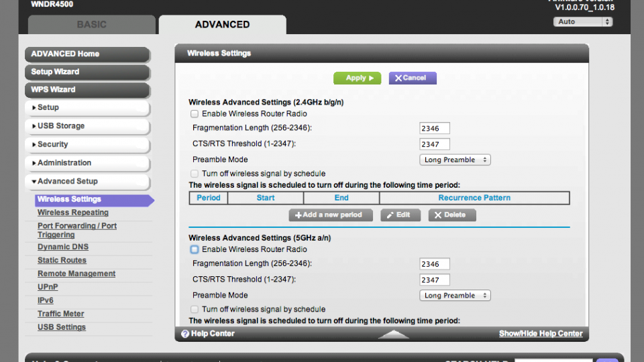Open Wireless Repeating link
The height and width of the screenshot is (362, 644).
pos(73,213)
